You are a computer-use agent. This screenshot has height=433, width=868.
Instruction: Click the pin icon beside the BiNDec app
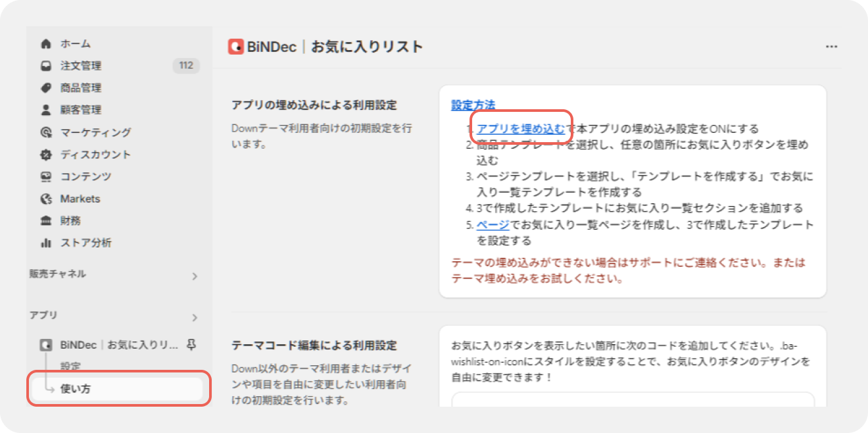[191, 344]
